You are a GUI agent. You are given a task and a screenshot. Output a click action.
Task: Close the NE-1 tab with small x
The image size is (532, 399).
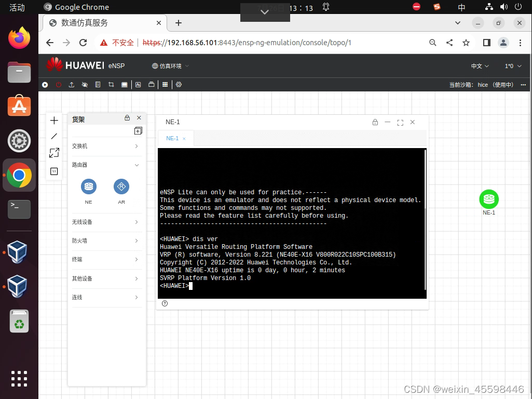coord(184,139)
